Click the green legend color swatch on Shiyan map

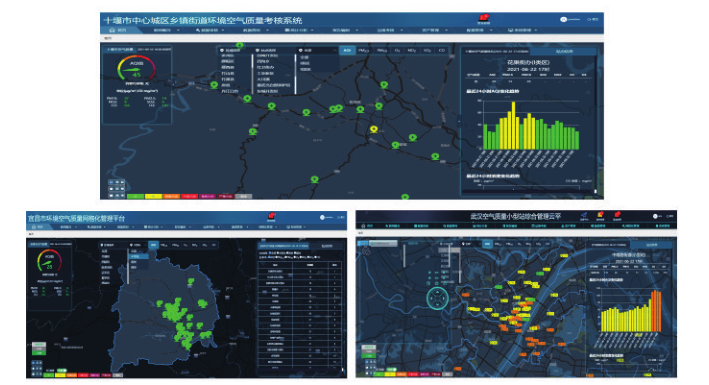[x=135, y=196]
